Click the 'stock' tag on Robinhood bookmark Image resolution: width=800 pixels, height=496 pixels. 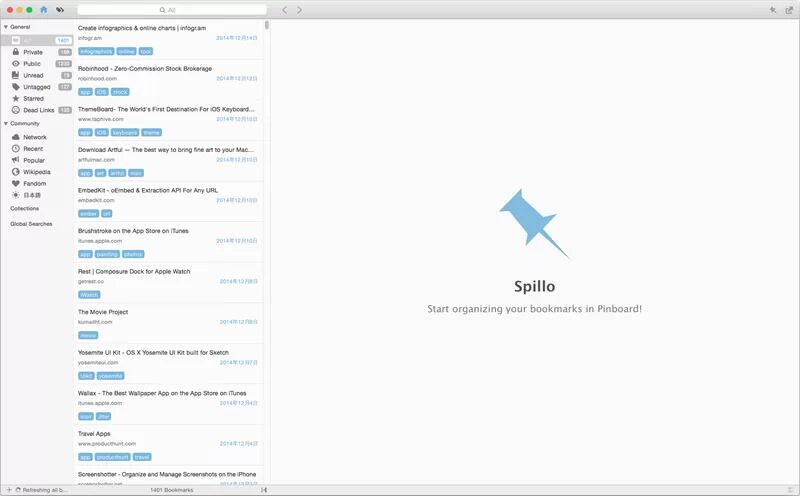120,92
